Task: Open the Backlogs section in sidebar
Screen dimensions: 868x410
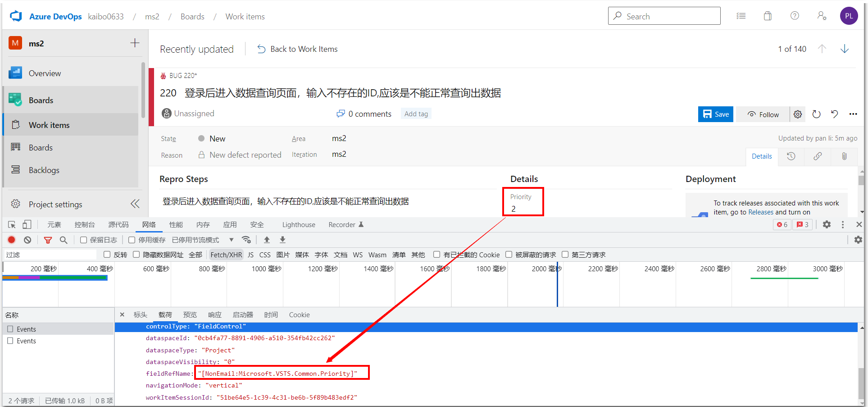Action: click(44, 170)
